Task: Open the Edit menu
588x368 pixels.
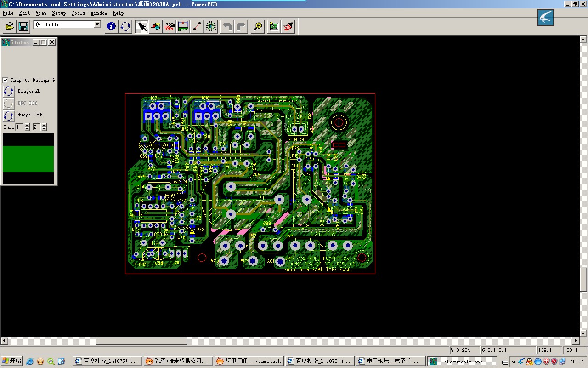Action: coord(24,13)
